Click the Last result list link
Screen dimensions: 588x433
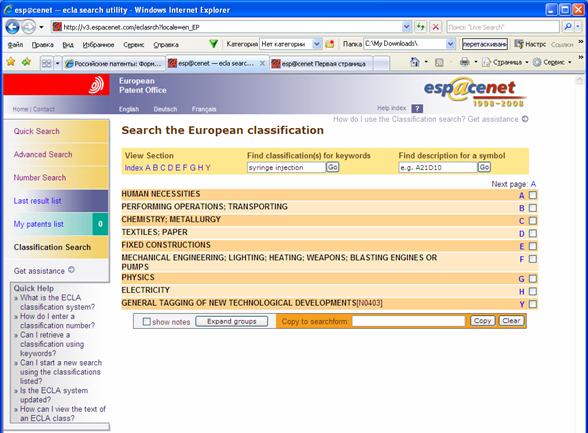point(38,201)
